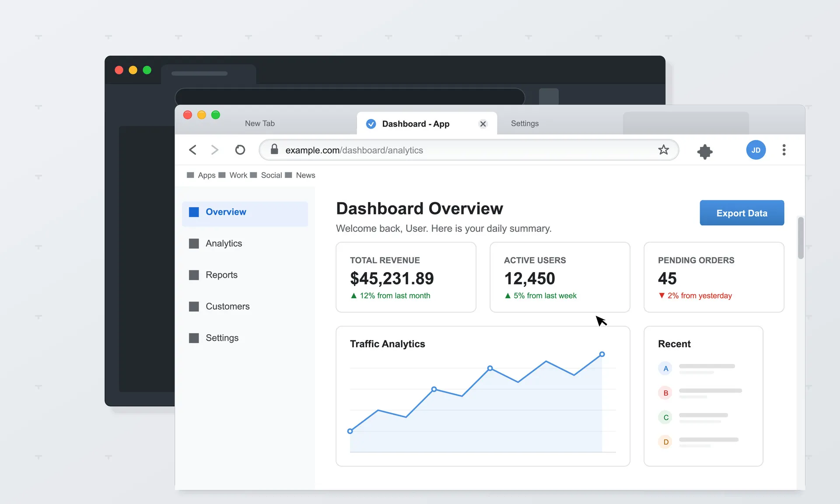Select avatar B in the Recent list
The width and height of the screenshot is (840, 504).
(665, 393)
